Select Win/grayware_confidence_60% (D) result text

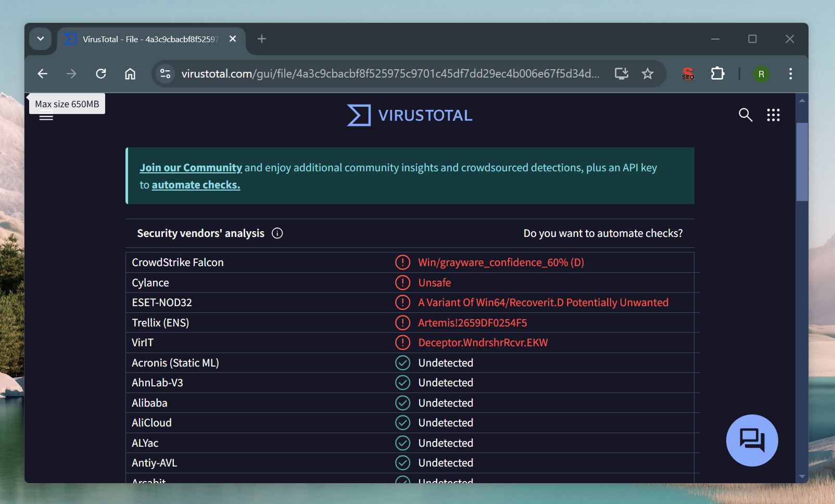click(x=501, y=262)
